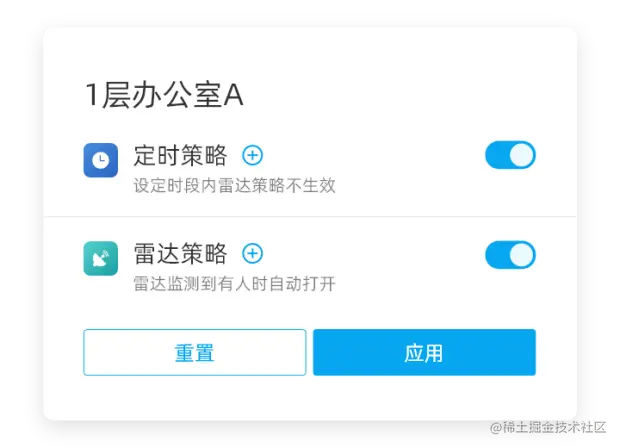This screenshot has height=448, width=620.
Task: Toggle off the 雷达策略 switch
Action: click(510, 255)
